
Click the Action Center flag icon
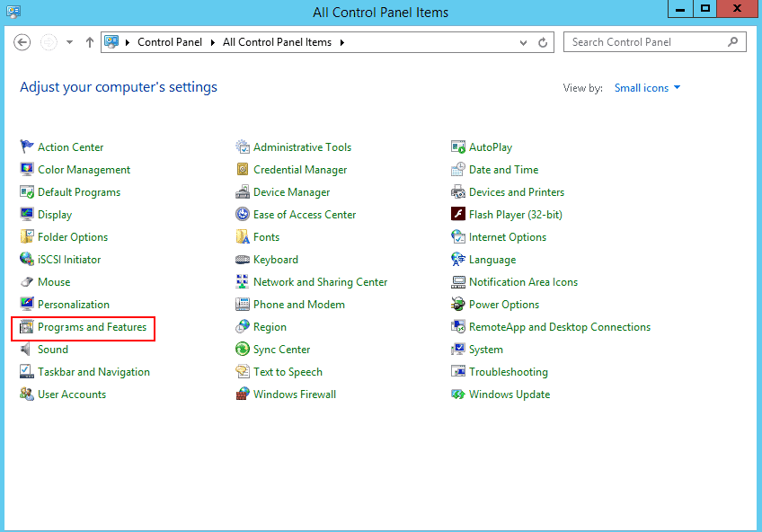pos(27,146)
